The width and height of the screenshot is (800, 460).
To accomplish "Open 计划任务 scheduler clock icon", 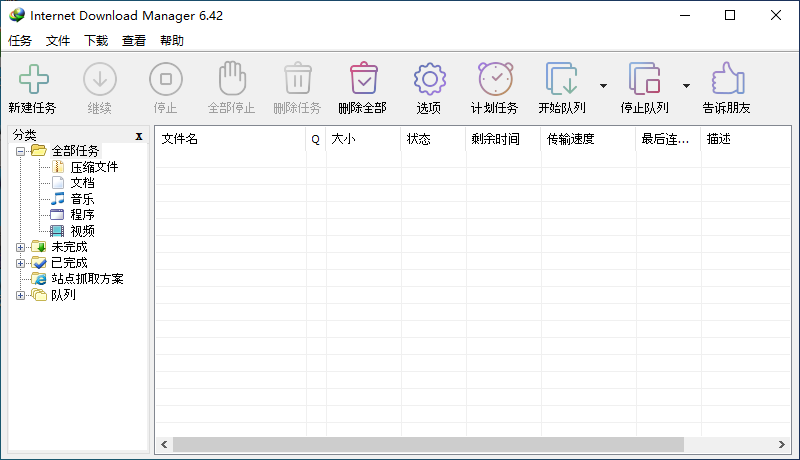I will (x=494, y=79).
